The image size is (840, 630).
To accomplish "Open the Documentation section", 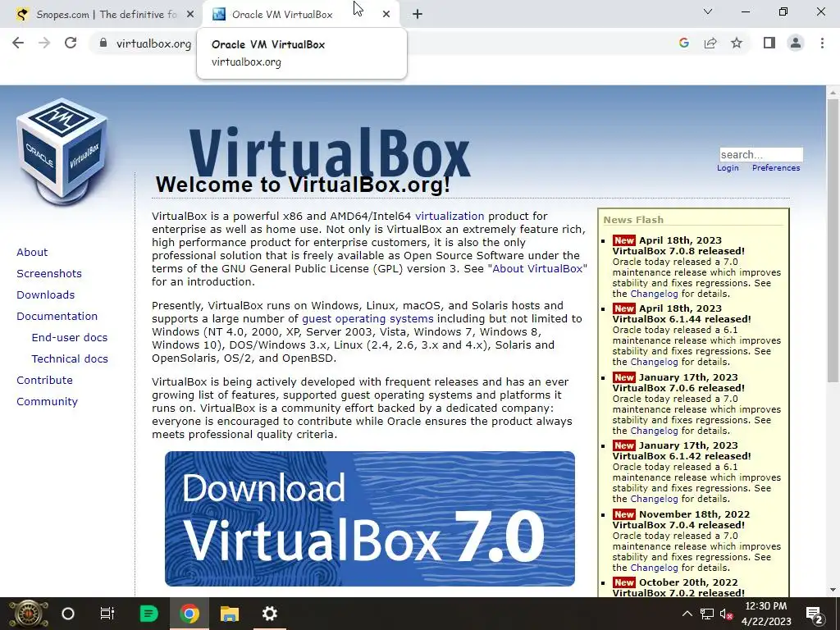I will pos(57,316).
